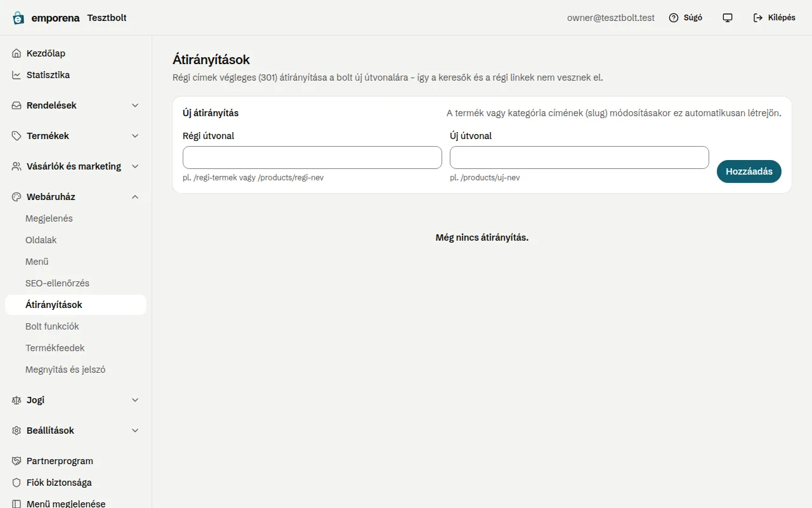
Task: Open the Megjelenés submenu item
Action: pyautogui.click(x=75, y=218)
